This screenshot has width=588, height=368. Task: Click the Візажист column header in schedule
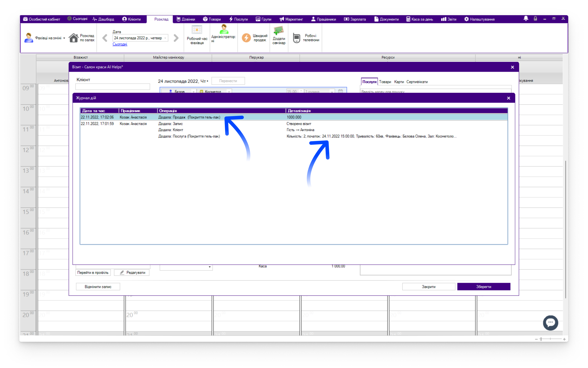tap(80, 57)
